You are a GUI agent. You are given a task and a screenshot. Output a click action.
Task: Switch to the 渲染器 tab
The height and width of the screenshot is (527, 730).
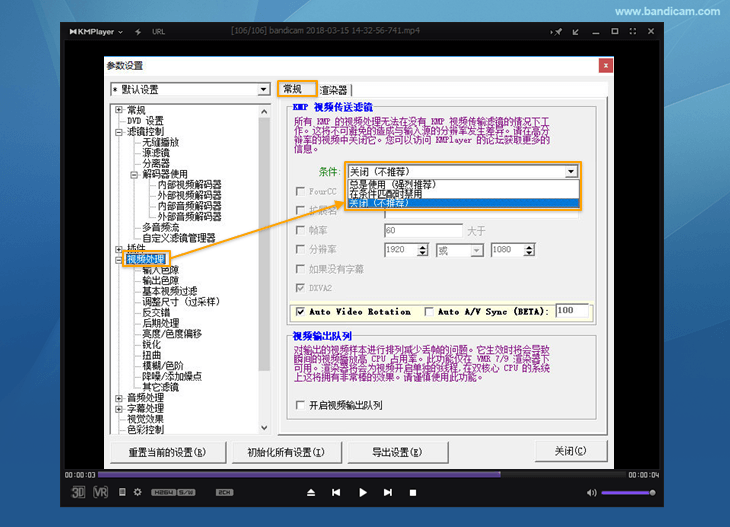pyautogui.click(x=334, y=90)
